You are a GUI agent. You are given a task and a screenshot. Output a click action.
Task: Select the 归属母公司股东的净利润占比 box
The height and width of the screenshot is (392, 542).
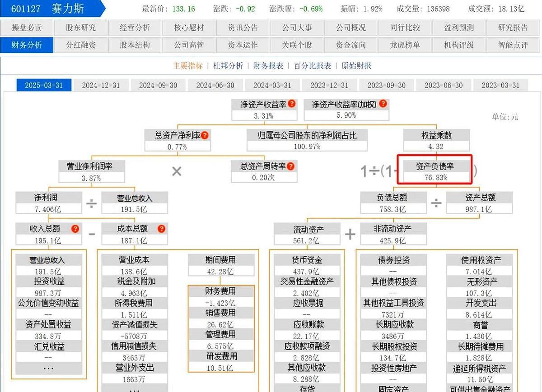(x=307, y=140)
